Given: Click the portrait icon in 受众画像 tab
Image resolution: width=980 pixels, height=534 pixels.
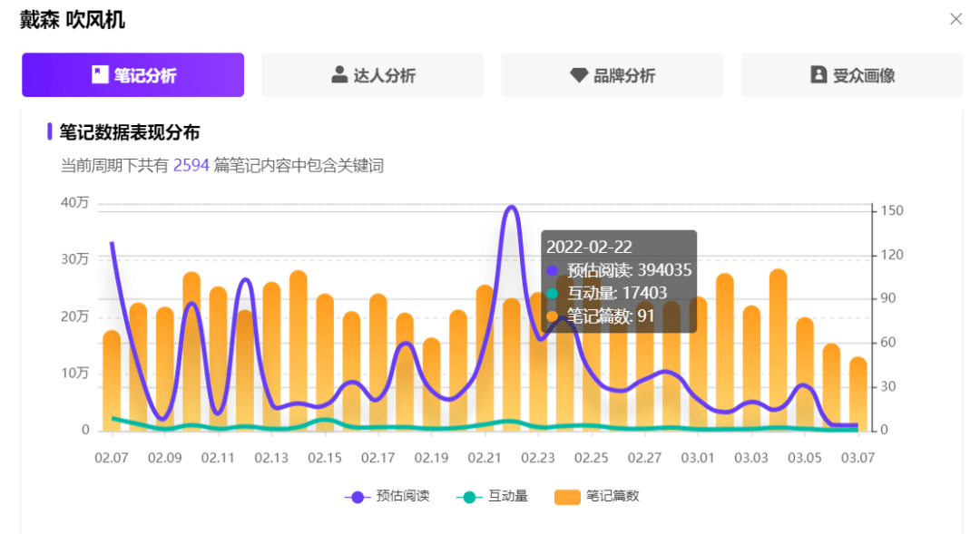Looking at the screenshot, I should (x=818, y=75).
